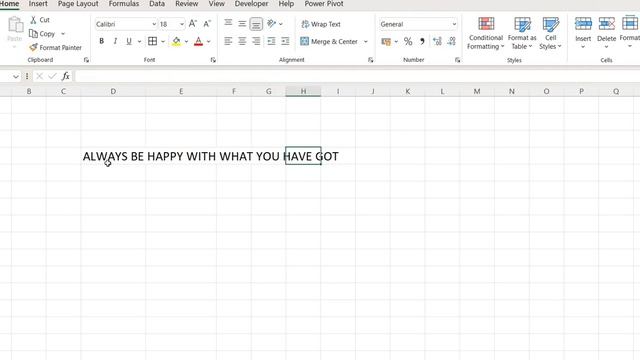Open Alignment settings dialog launcher
The width and height of the screenshot is (640, 360).
pos(370,60)
